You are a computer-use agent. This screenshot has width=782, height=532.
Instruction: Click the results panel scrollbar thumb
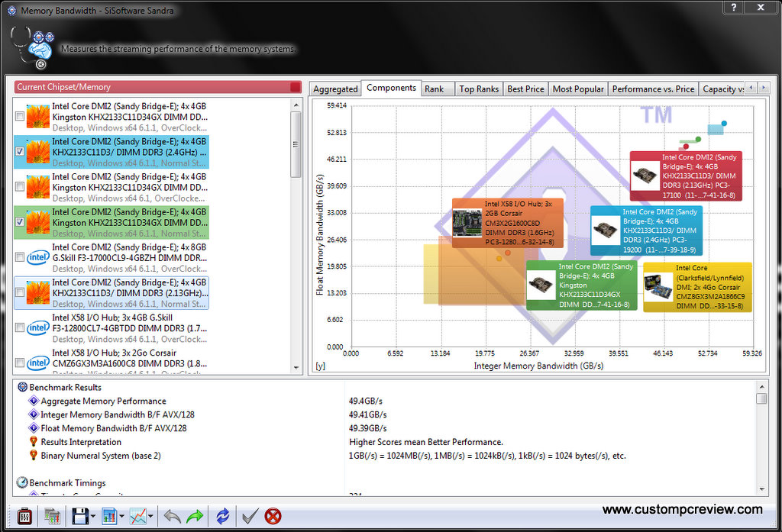761,398
